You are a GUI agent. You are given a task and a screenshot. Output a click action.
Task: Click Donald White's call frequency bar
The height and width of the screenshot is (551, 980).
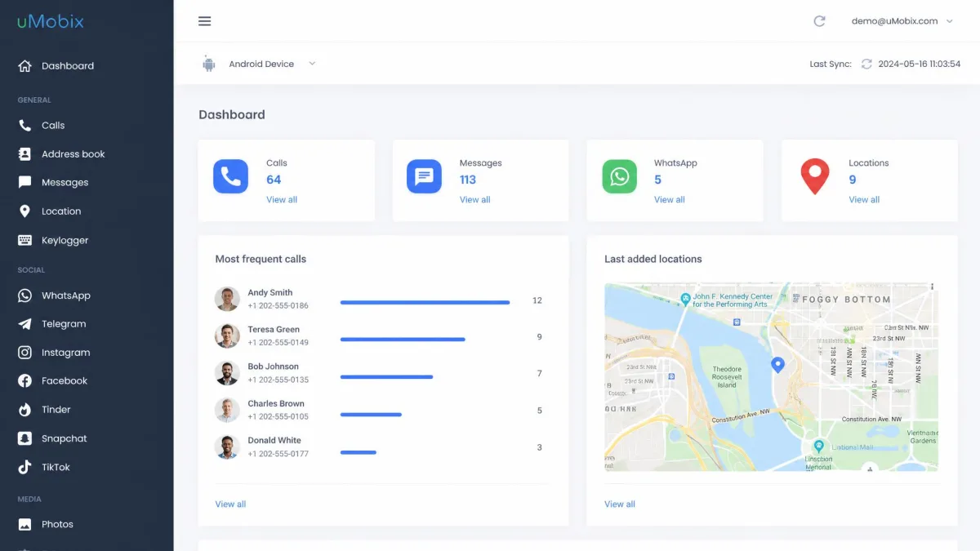[358, 451]
